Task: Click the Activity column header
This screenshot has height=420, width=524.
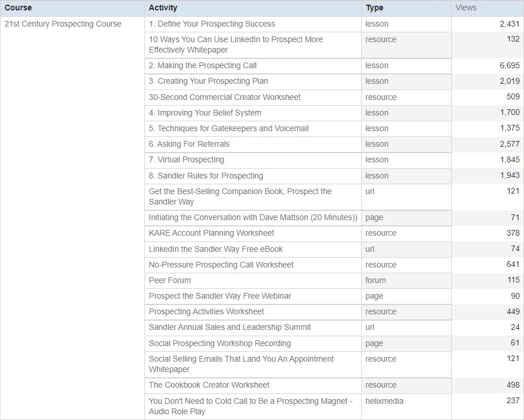Action: 163,8
